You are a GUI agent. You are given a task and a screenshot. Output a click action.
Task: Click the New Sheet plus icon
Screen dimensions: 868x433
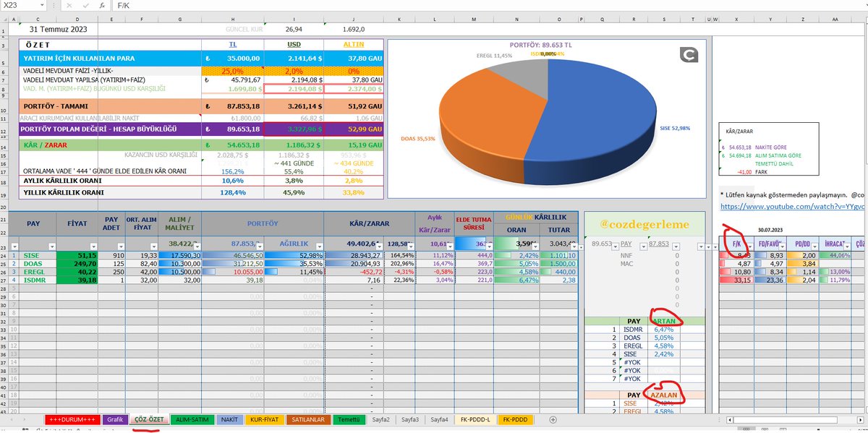553,419
